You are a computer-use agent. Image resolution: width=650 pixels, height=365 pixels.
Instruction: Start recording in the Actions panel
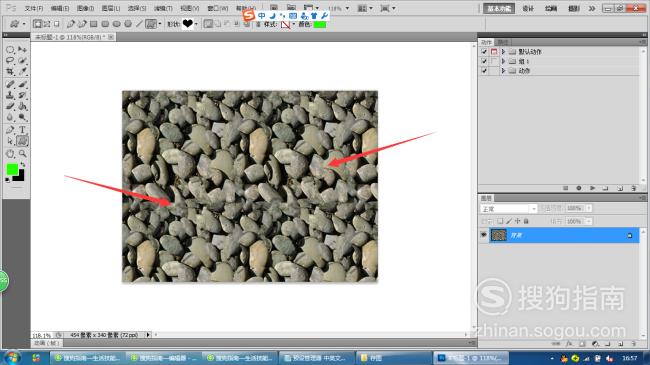click(x=579, y=188)
